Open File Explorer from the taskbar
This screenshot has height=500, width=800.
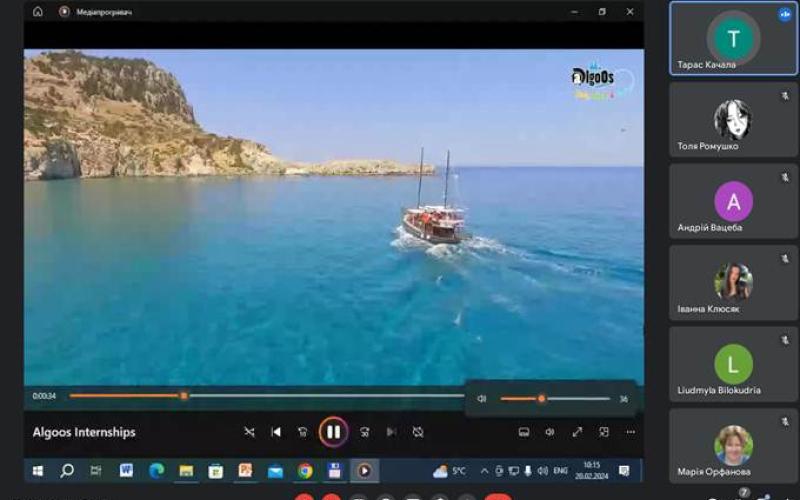[186, 471]
